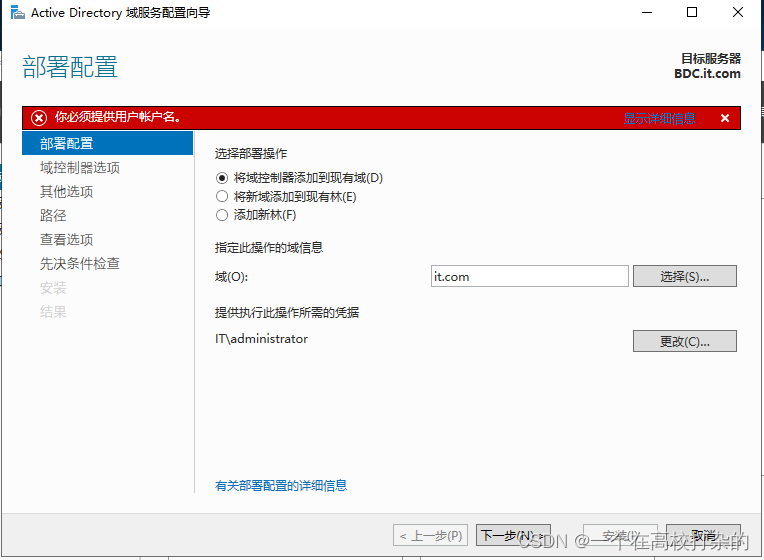
Task: Close the wizard window
Action: (738, 12)
